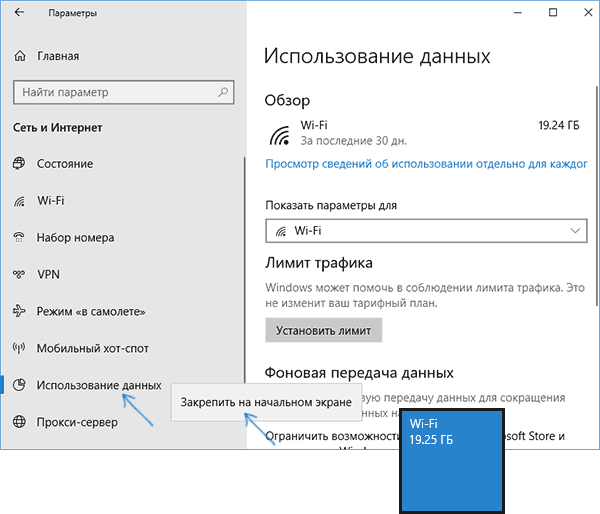Open the Главная home icon

pyautogui.click(x=20, y=56)
